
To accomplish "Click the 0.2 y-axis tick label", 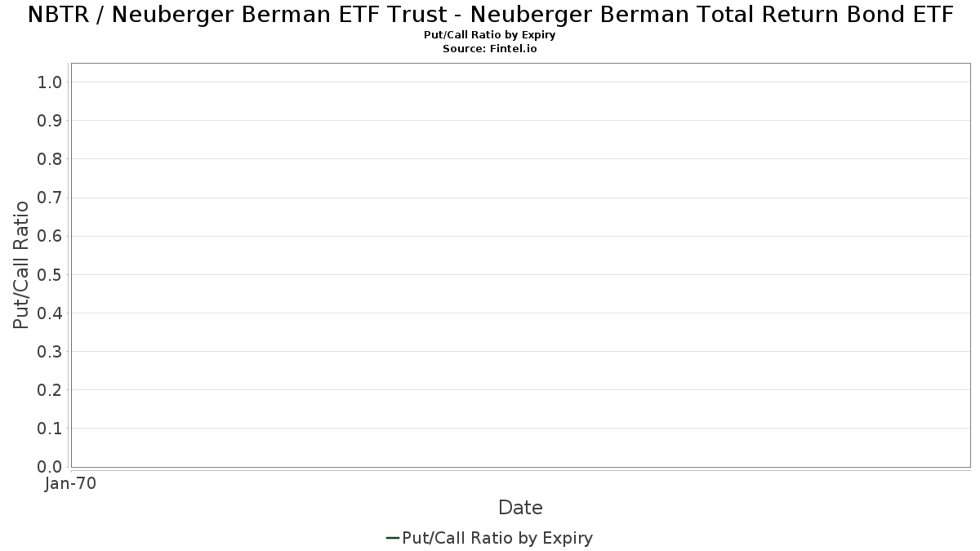I will tap(50, 390).
